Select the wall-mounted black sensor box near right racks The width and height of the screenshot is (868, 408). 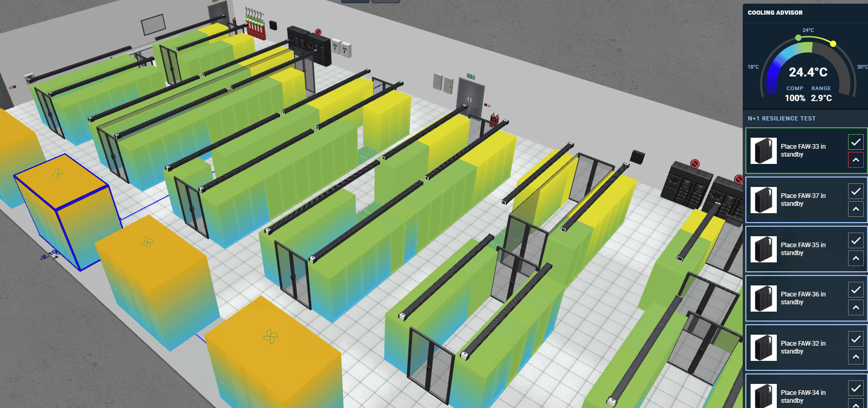coord(637,157)
